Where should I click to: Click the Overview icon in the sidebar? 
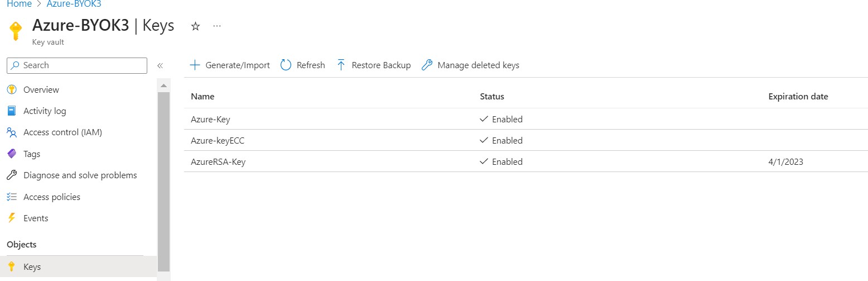pyautogui.click(x=12, y=89)
